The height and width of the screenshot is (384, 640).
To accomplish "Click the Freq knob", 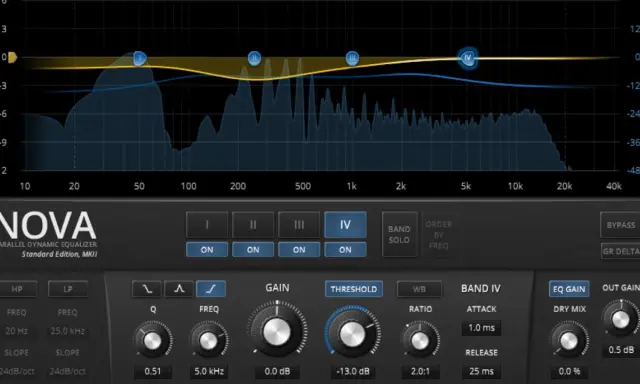I will (209, 340).
